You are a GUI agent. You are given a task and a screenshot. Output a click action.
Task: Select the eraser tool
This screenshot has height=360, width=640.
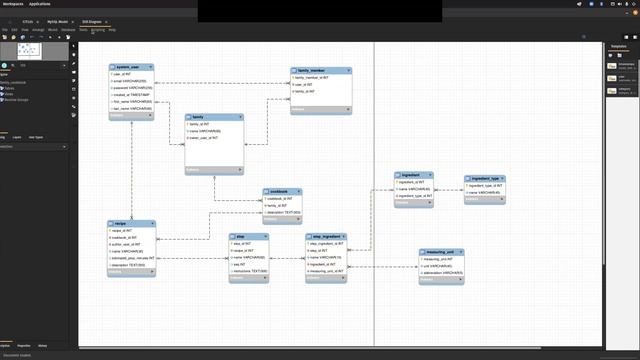point(74,63)
